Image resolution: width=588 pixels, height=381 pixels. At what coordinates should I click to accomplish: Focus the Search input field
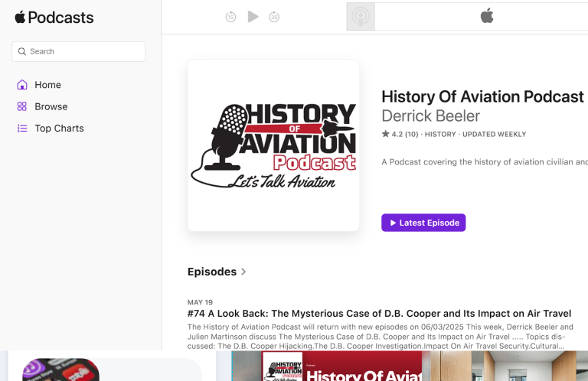click(x=78, y=51)
